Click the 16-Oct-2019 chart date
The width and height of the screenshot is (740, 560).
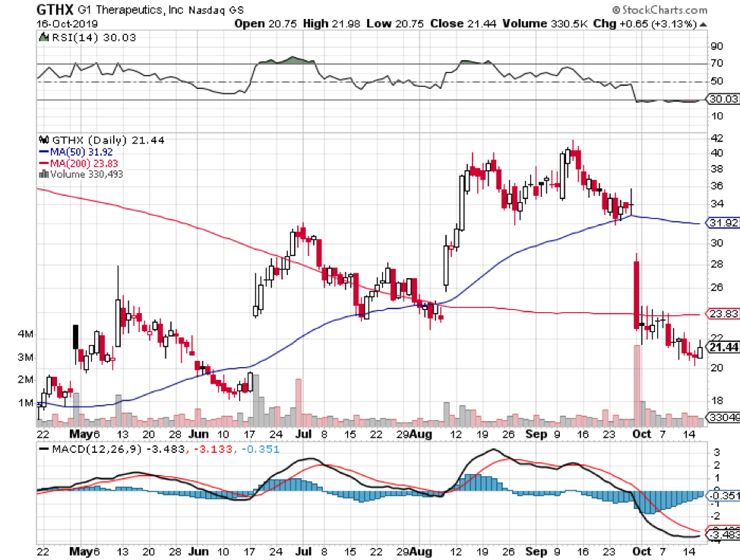[x=67, y=24]
